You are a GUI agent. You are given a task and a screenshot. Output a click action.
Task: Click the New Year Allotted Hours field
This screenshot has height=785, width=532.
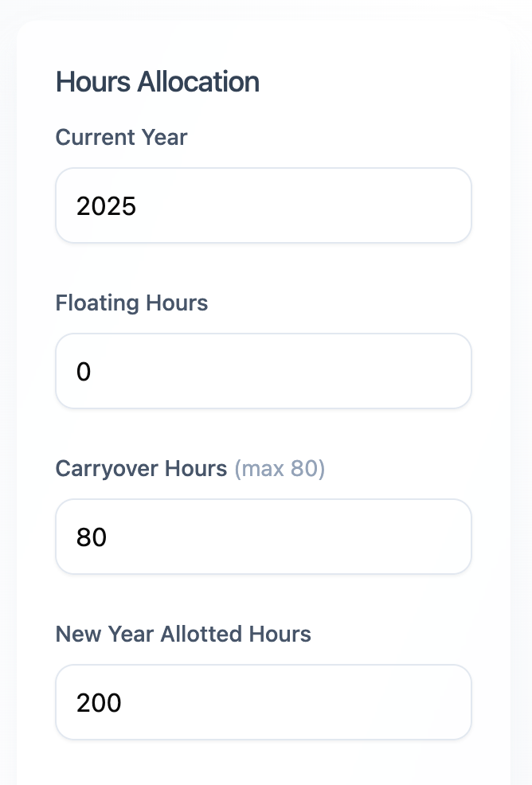pyautogui.click(x=263, y=702)
